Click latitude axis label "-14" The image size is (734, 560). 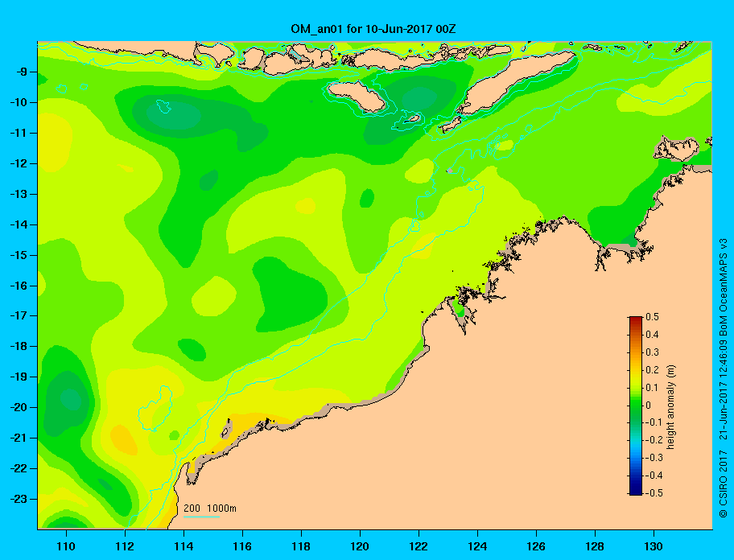point(19,224)
